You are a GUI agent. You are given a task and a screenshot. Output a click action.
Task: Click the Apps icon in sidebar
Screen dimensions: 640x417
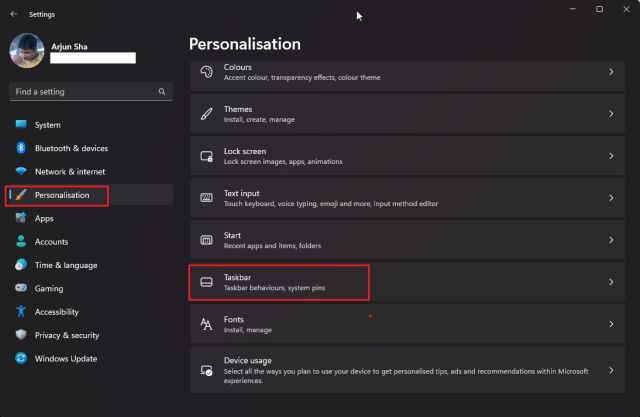tap(21, 218)
